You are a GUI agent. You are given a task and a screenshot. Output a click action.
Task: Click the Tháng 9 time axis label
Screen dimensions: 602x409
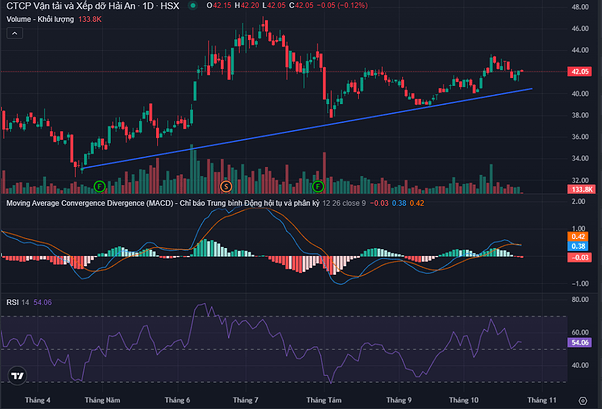coord(399,400)
